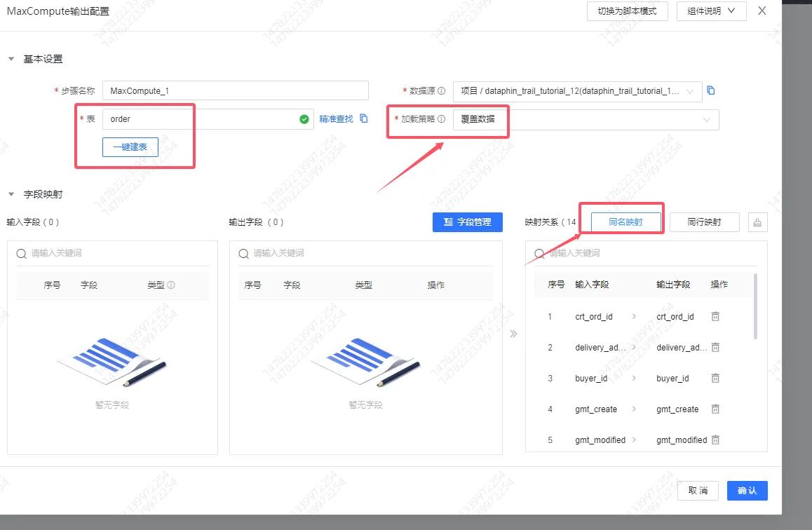This screenshot has height=530, width=812.
Task: Click 切换为脚本模式 button
Action: 627,11
